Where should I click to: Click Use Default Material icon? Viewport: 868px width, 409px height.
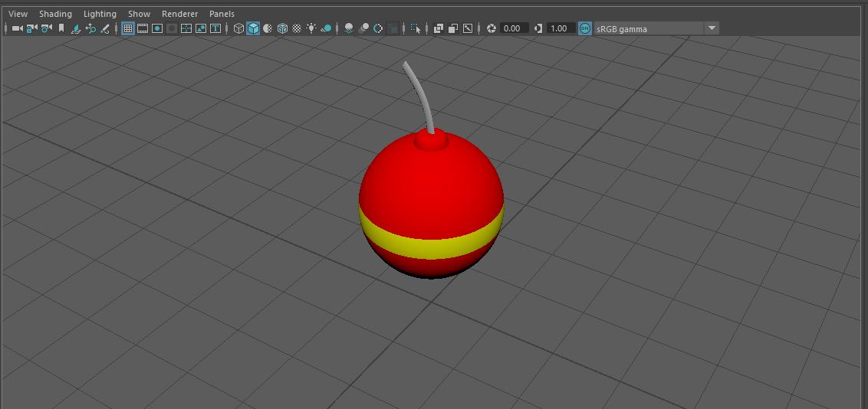[268, 28]
